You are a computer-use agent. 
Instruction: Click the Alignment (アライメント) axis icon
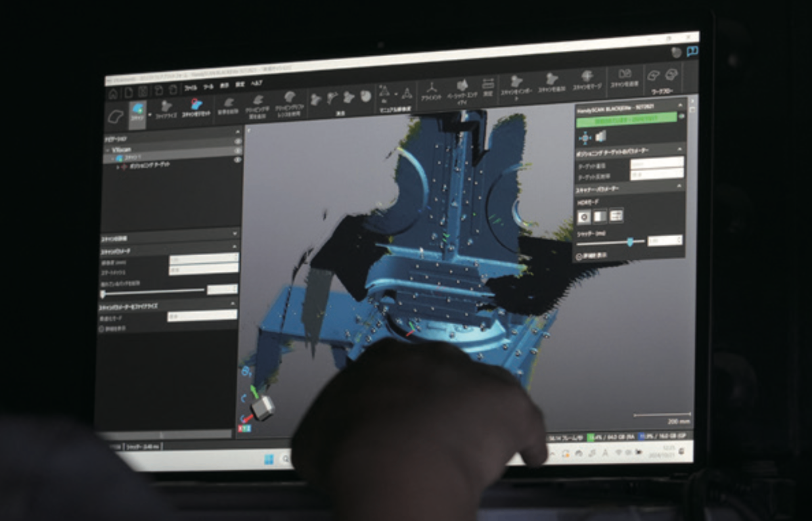[432, 89]
